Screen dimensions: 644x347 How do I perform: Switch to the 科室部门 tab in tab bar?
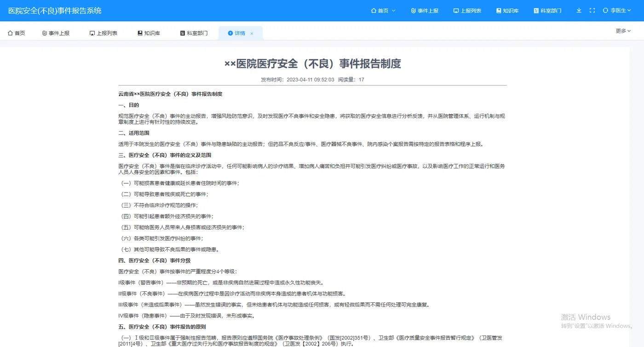pos(194,33)
